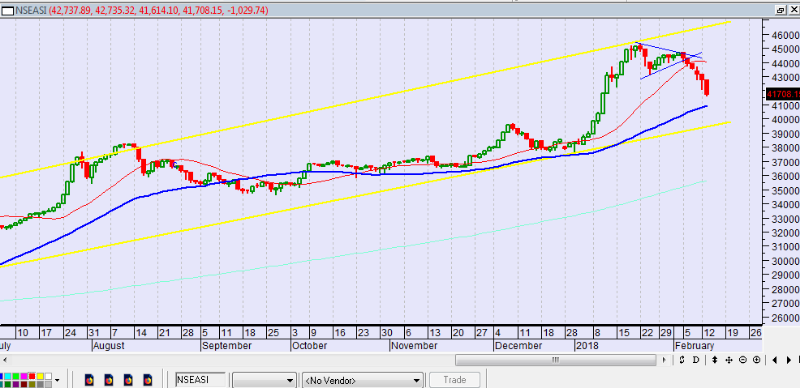Click the horizontal chart scrollbar thumb
800x388 pixels.
tap(556, 360)
